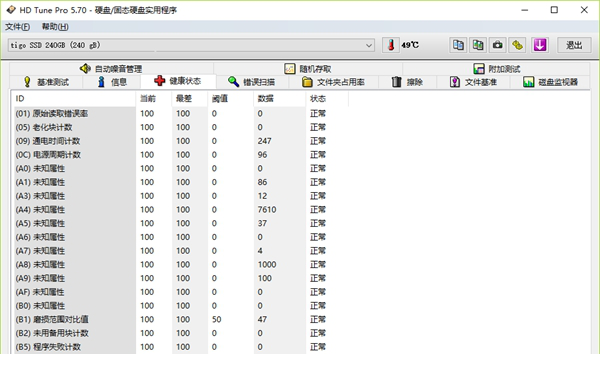Click the camera save screenshot icon
The height and width of the screenshot is (368, 600).
pyautogui.click(x=497, y=45)
